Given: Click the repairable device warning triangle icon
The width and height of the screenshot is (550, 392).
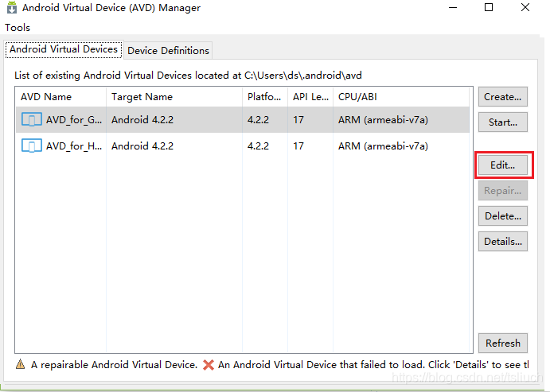Looking at the screenshot, I should click(21, 364).
